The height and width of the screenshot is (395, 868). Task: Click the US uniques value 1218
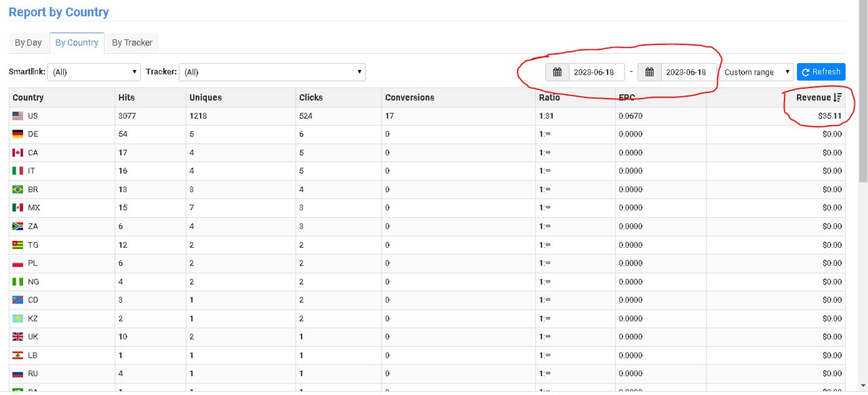pyautogui.click(x=198, y=116)
